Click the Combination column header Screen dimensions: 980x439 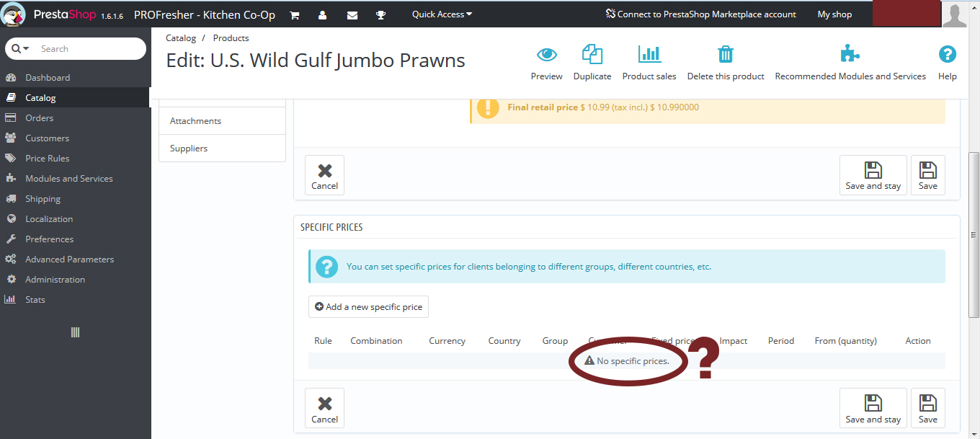click(x=376, y=341)
